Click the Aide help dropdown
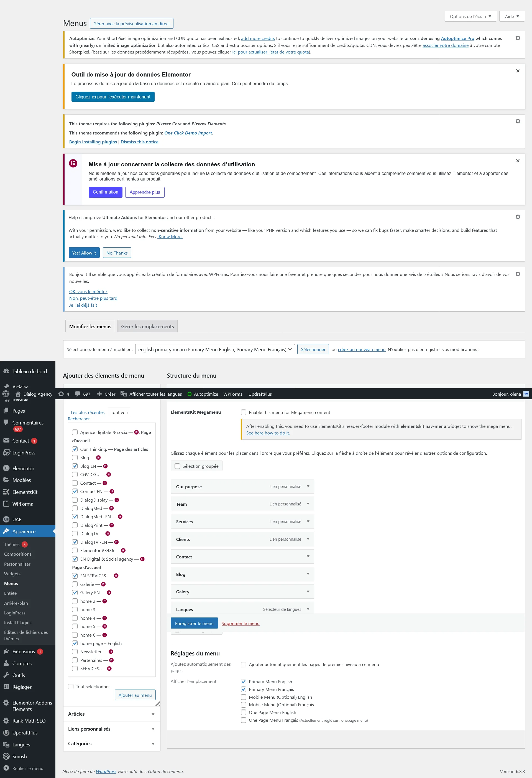The height and width of the screenshot is (778, 532). [511, 16]
